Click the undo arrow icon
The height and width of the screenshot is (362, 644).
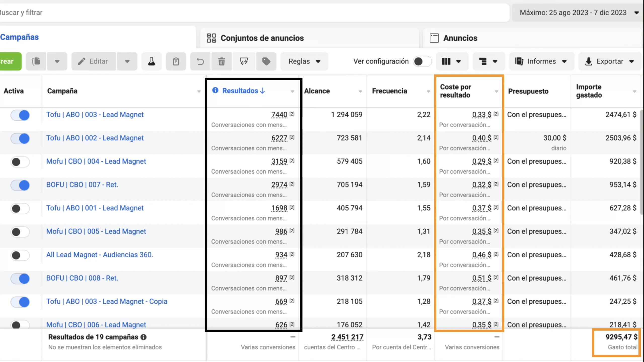point(200,61)
